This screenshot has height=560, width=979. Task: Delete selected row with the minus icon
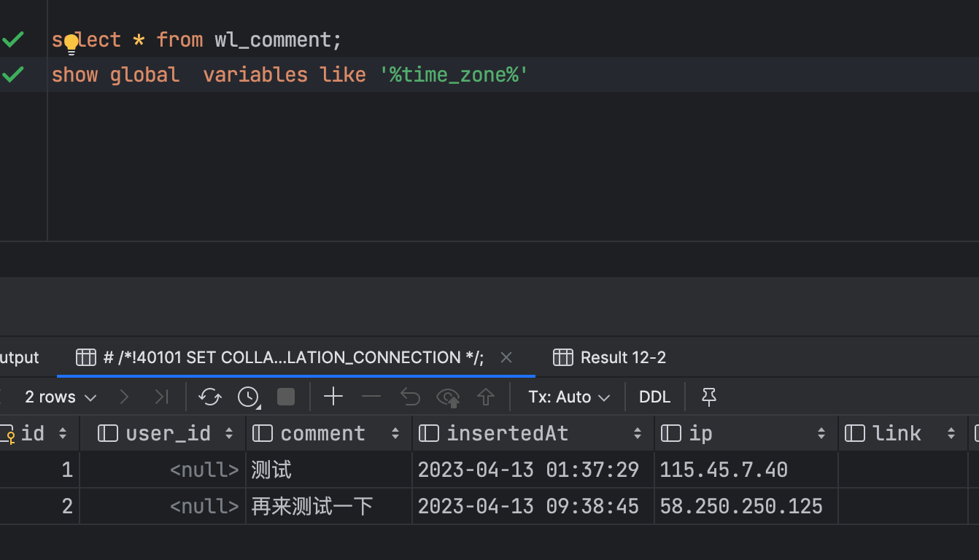(x=371, y=397)
